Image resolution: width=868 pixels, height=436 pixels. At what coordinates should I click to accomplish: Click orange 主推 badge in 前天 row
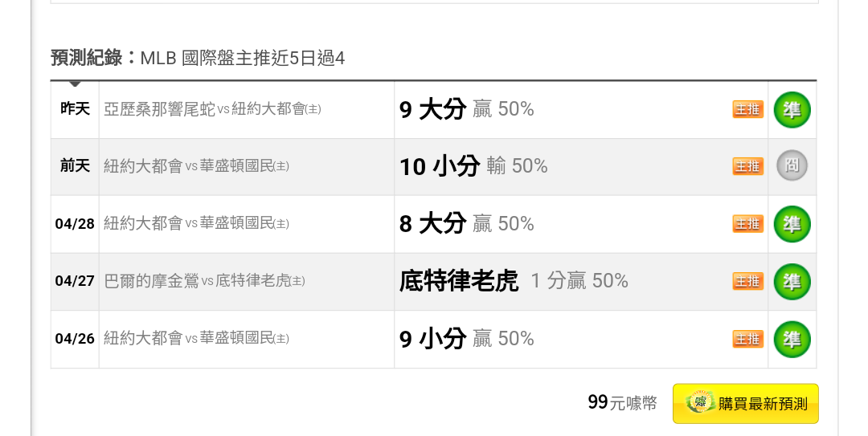[x=748, y=166]
